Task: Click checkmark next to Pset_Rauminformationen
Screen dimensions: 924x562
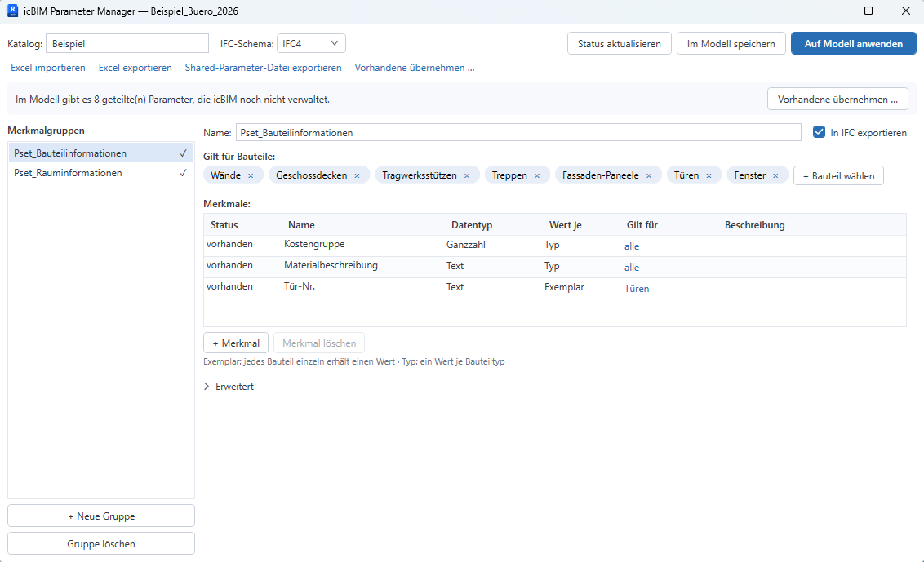Action: [183, 173]
